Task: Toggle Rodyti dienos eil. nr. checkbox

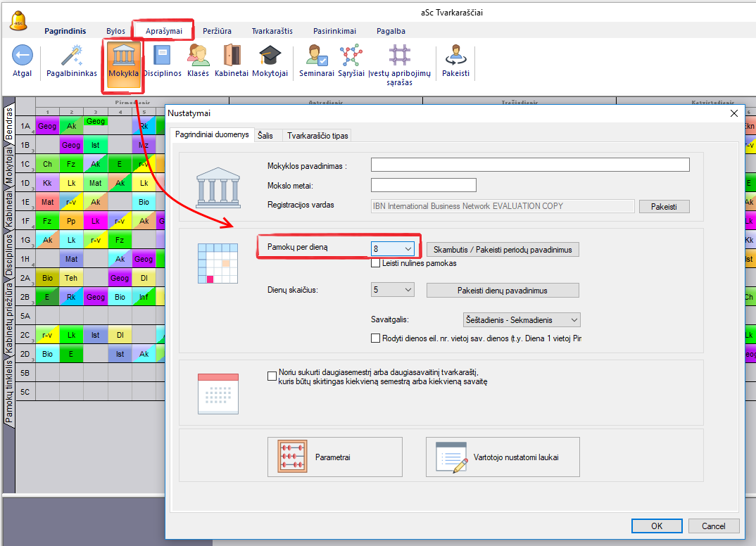Action: coord(376,338)
